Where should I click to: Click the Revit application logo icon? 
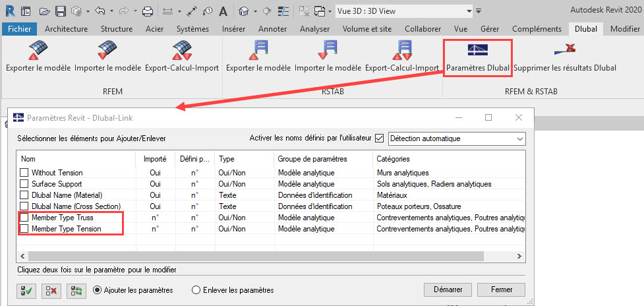tap(11, 11)
